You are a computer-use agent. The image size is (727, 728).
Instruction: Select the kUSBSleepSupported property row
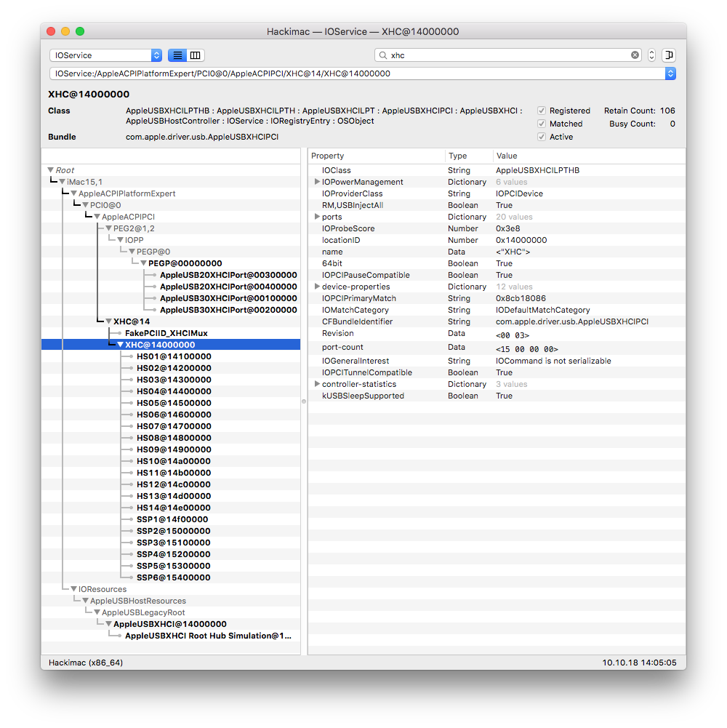pyautogui.click(x=497, y=396)
